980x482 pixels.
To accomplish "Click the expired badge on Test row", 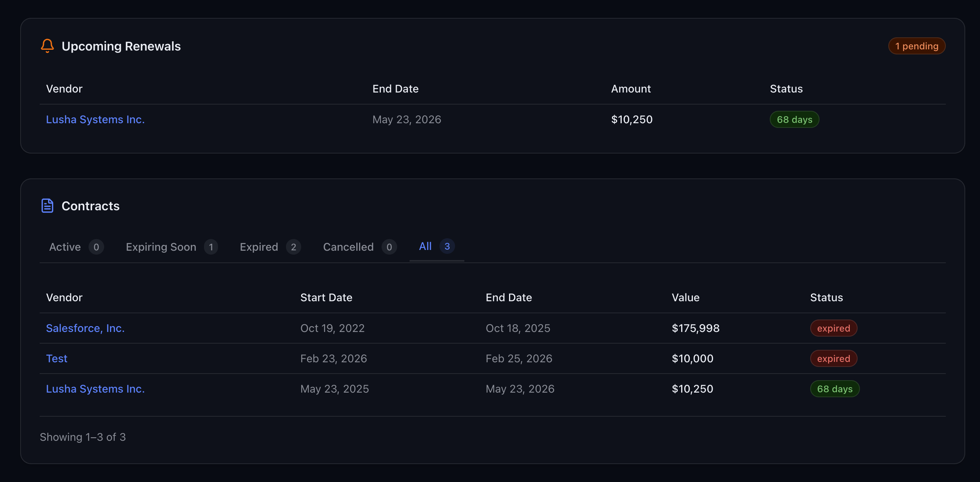I will pyautogui.click(x=833, y=358).
